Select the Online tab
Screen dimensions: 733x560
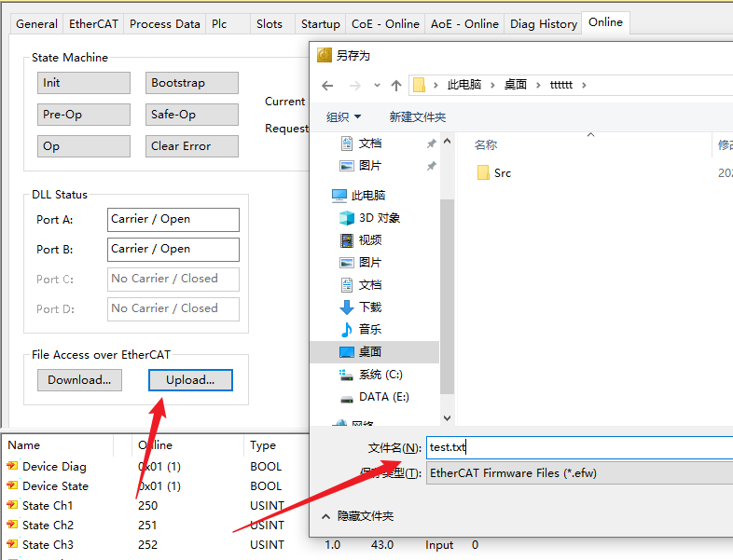click(x=605, y=22)
